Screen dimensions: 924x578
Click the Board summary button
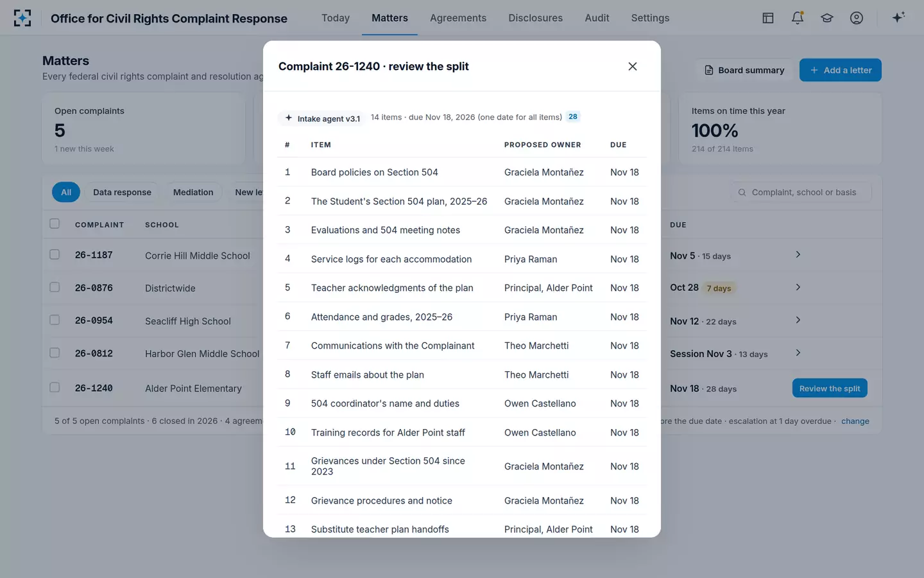pyautogui.click(x=744, y=70)
